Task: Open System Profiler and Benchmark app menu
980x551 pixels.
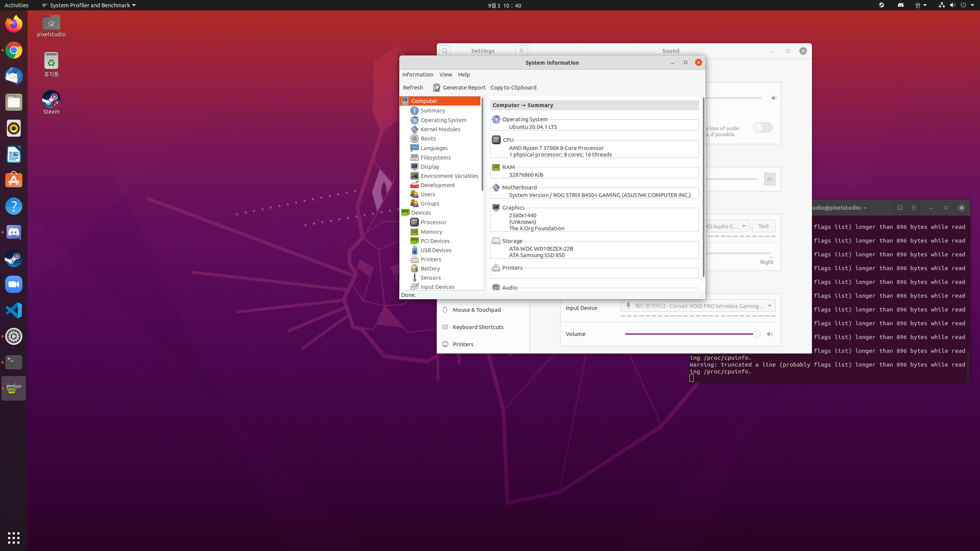Action: 89,5
